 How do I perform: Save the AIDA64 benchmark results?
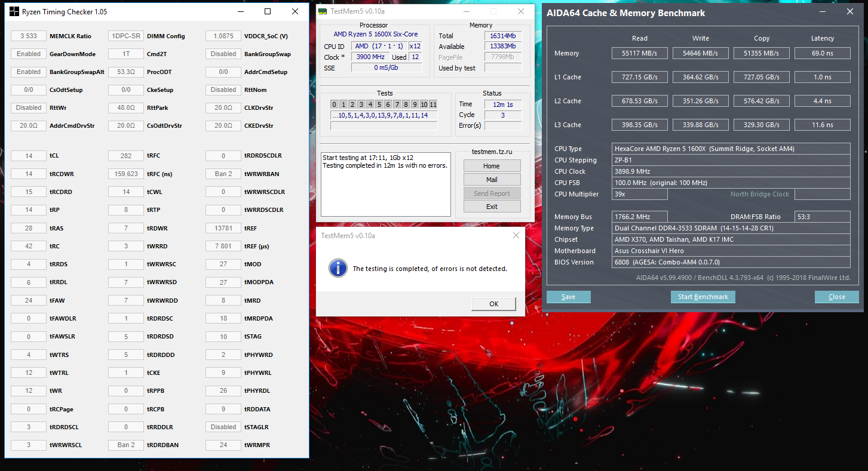[x=569, y=297]
